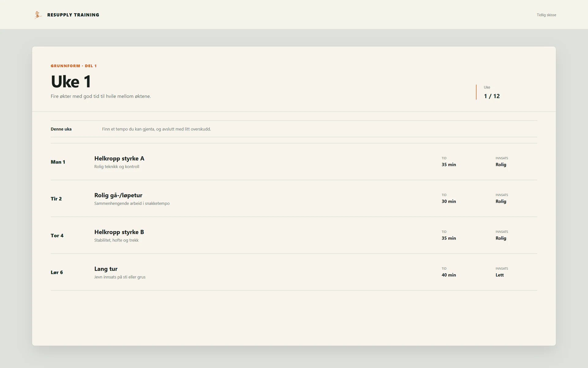
Task: Click the subtitle 'Fire økter med god tid'
Action: coord(101,96)
